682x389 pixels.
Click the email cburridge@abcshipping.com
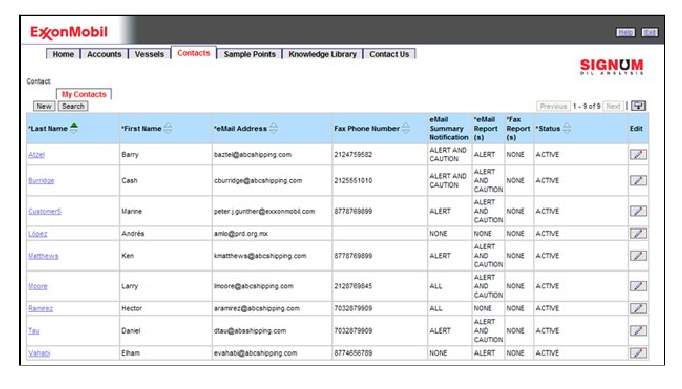(x=258, y=180)
